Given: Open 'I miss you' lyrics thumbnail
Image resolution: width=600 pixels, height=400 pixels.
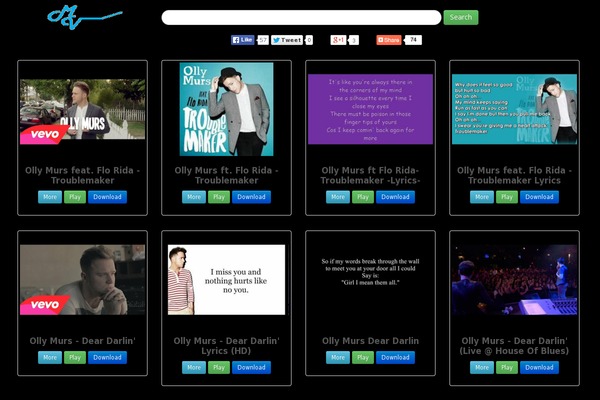Looking at the screenshot, I should tap(227, 279).
